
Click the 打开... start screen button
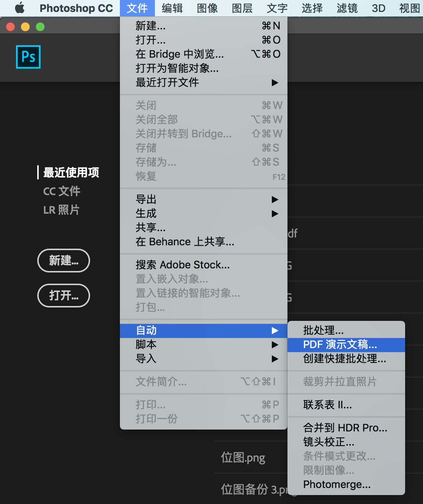pos(64,296)
